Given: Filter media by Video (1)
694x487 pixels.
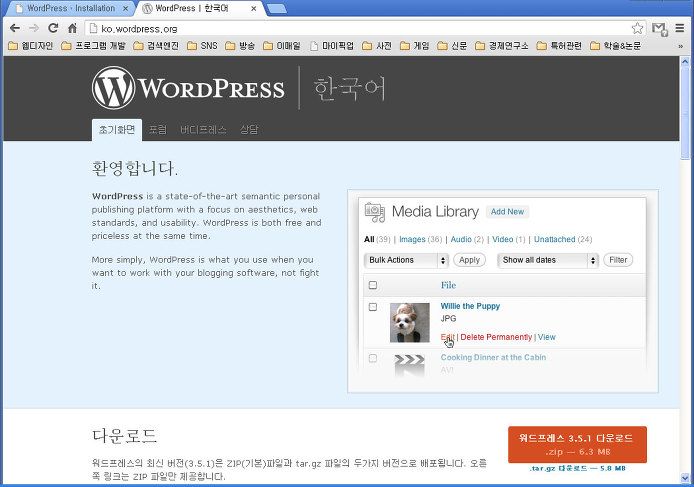Looking at the screenshot, I should click(x=509, y=240).
